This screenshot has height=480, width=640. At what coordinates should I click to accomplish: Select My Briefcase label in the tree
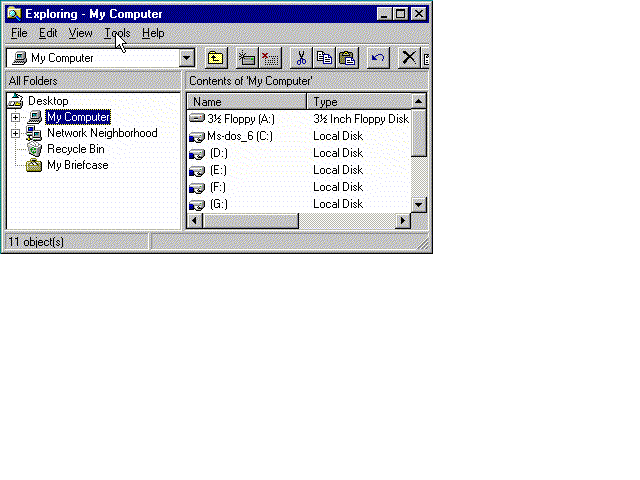[x=78, y=165]
